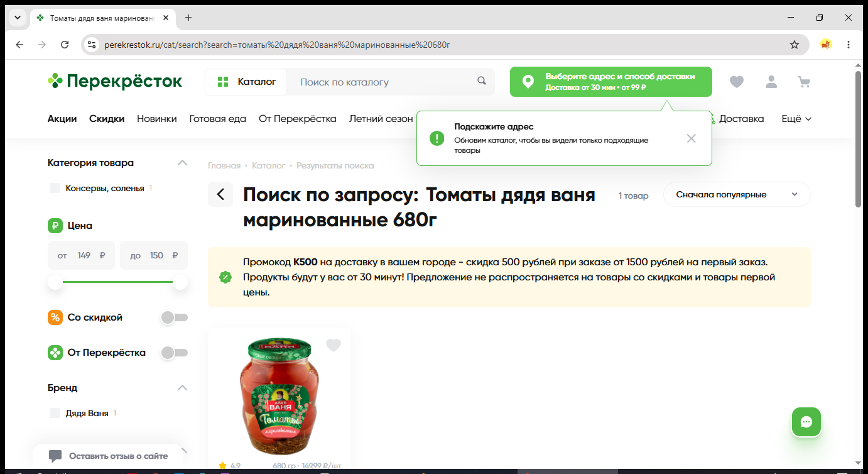Collapse the Бренд filter
868x474 pixels.
[x=182, y=388]
